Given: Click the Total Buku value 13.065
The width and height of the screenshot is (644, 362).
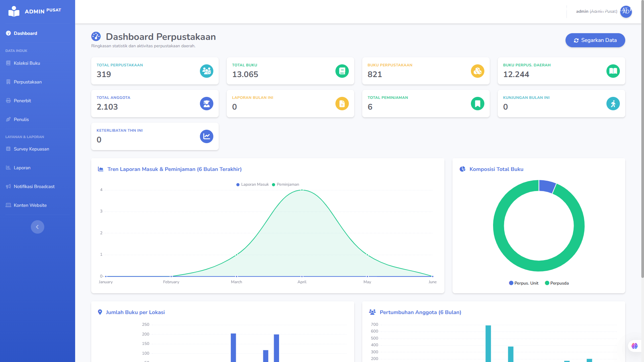Looking at the screenshot, I should point(245,74).
